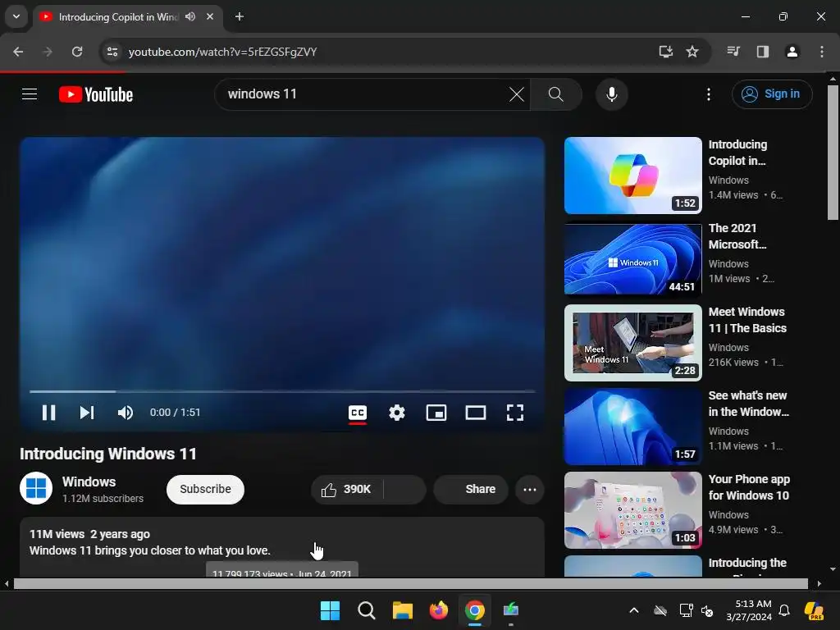Mute the video player volume

(x=126, y=413)
